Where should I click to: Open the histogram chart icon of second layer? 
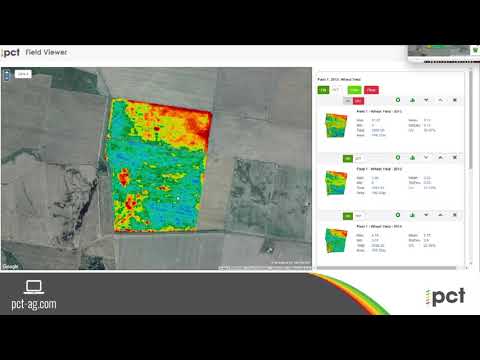(412, 157)
